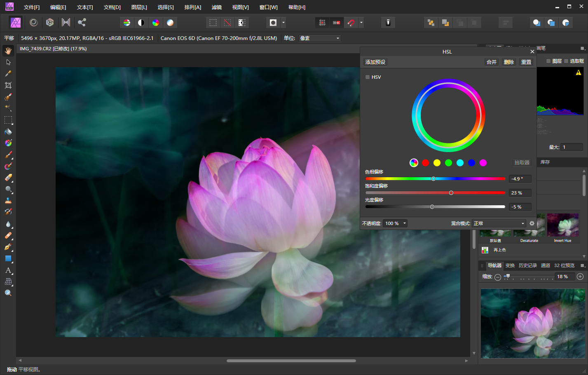Screen dimensions: 588x375
Task: Open the navigator panel preferences menu
Action: tap(583, 265)
